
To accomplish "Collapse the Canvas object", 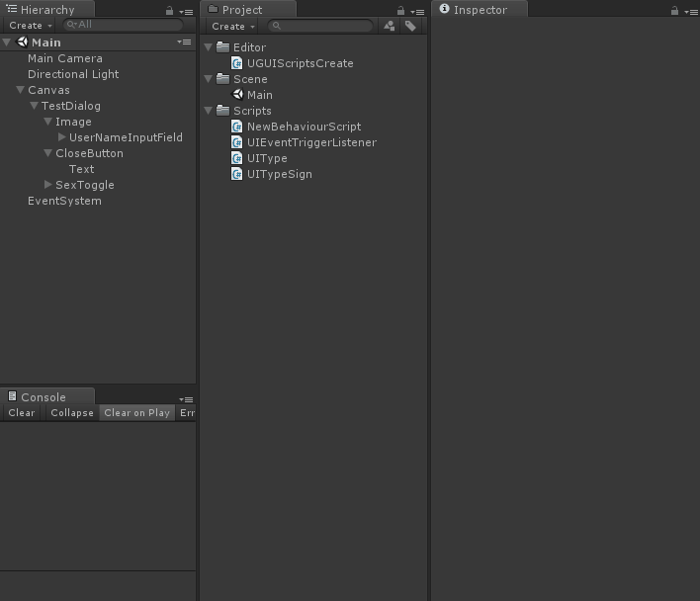I will point(20,90).
